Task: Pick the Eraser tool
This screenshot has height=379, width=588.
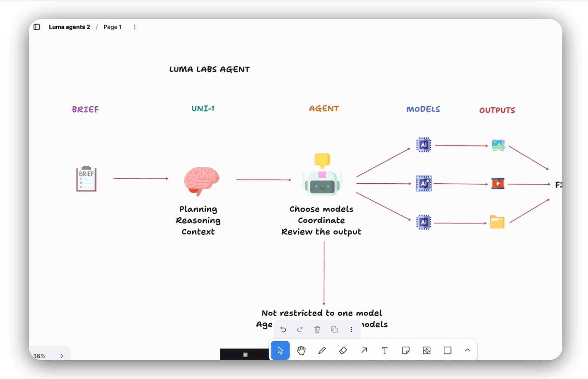Action: tap(343, 350)
